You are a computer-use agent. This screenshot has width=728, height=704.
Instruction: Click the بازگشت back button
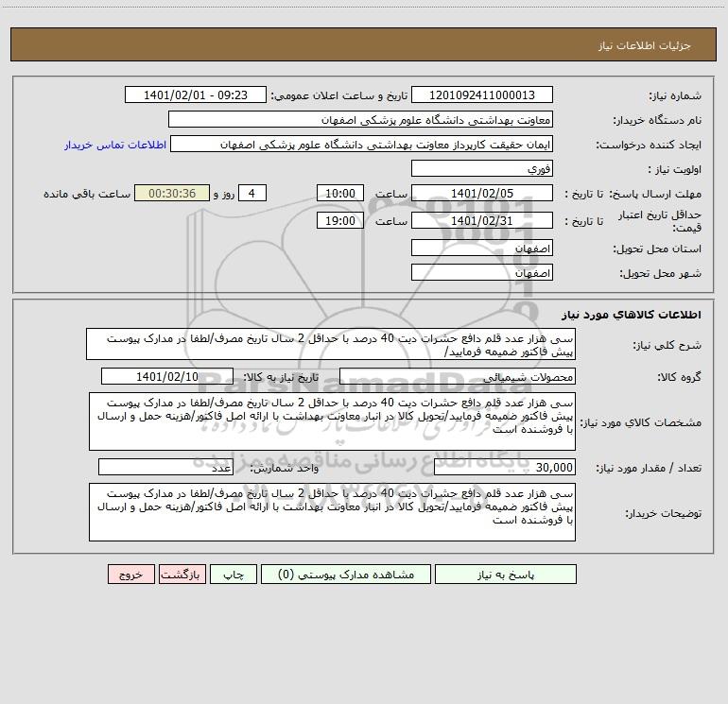point(182,575)
